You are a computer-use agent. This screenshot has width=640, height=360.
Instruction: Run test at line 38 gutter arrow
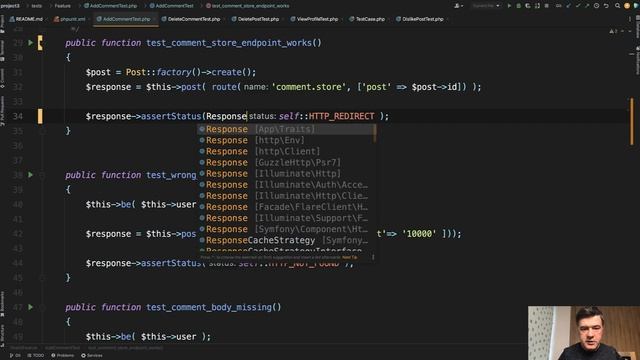tap(31, 175)
